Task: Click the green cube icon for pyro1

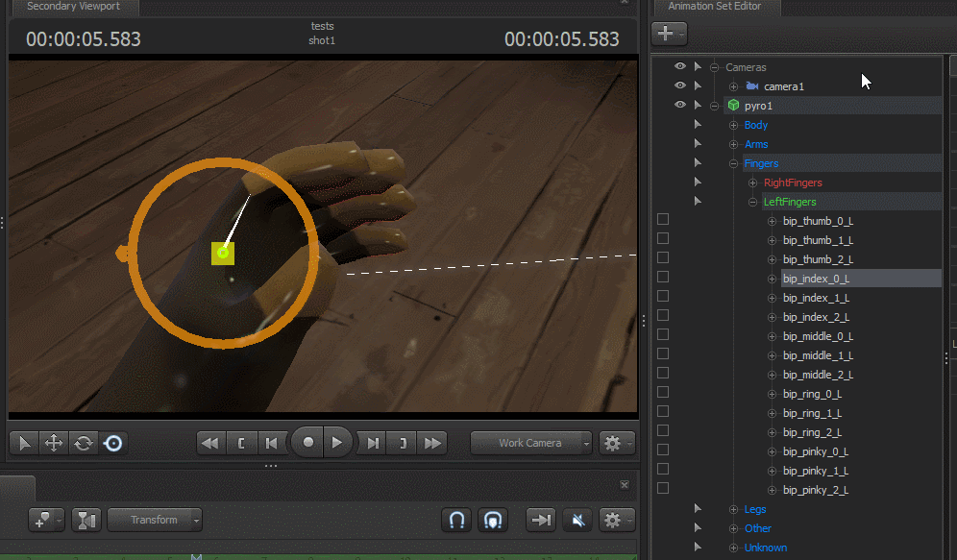Action: [734, 106]
